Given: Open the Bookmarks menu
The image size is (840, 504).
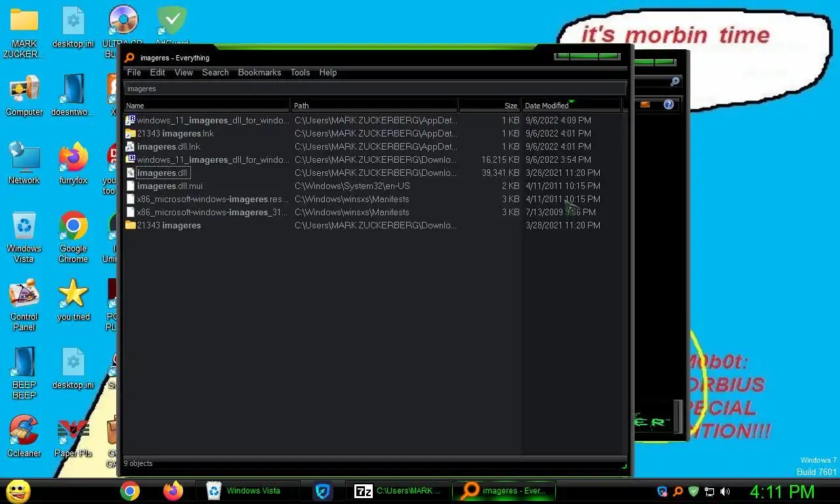Looking at the screenshot, I should [259, 72].
